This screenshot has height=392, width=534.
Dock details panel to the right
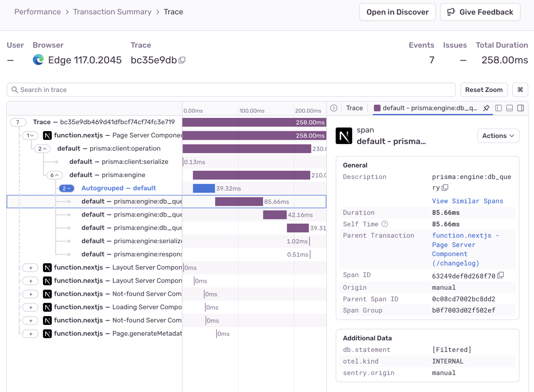coord(520,108)
